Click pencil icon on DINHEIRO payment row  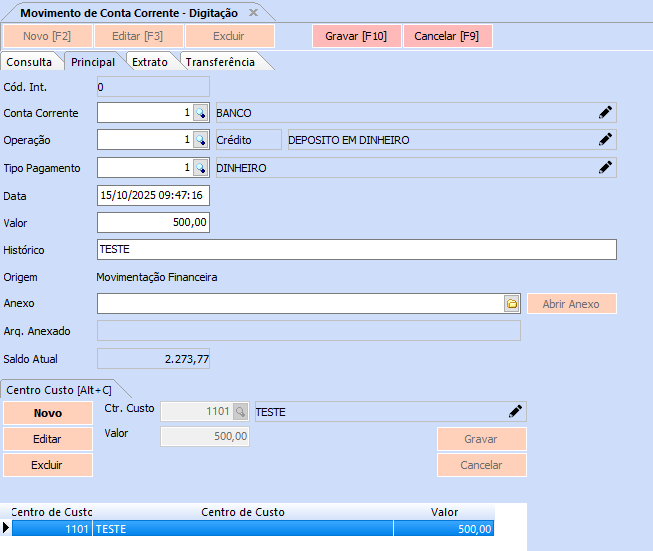[605, 168]
